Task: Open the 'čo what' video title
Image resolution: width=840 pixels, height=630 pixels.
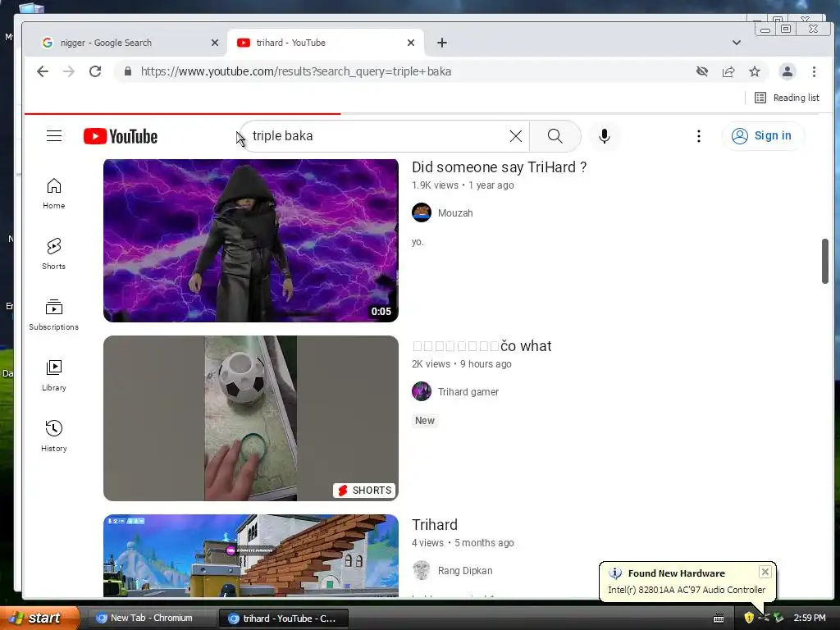Action: tap(482, 346)
